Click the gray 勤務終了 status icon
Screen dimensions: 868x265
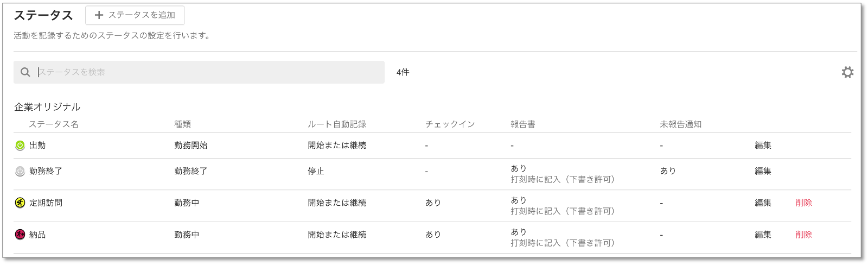tap(20, 171)
